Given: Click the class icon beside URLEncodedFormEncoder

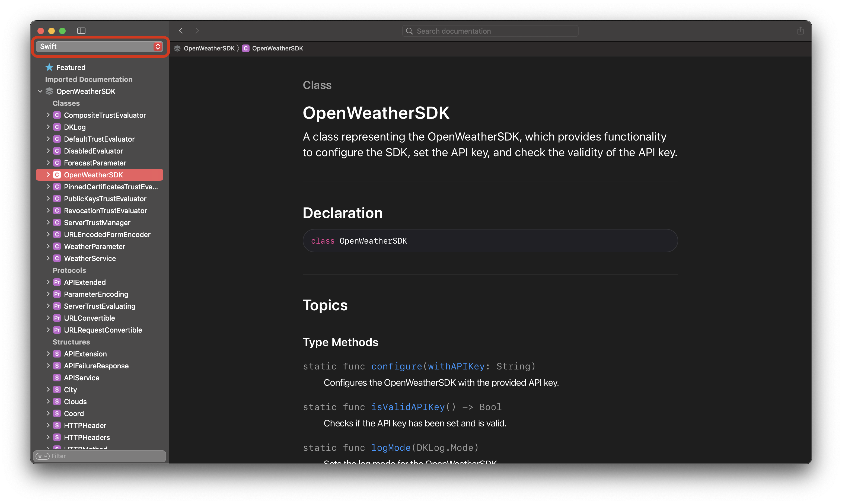Looking at the screenshot, I should pos(57,234).
